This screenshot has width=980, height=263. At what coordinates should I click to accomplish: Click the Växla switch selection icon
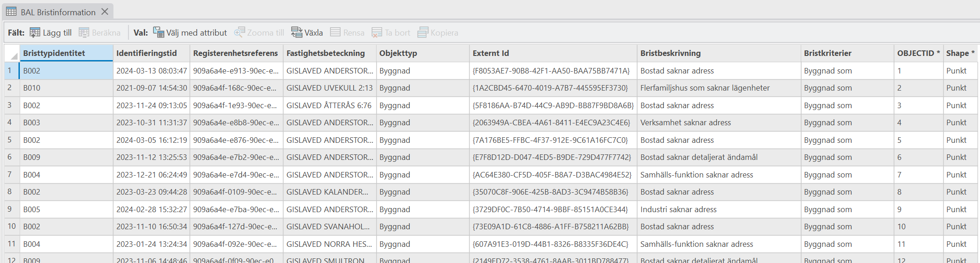(x=297, y=32)
